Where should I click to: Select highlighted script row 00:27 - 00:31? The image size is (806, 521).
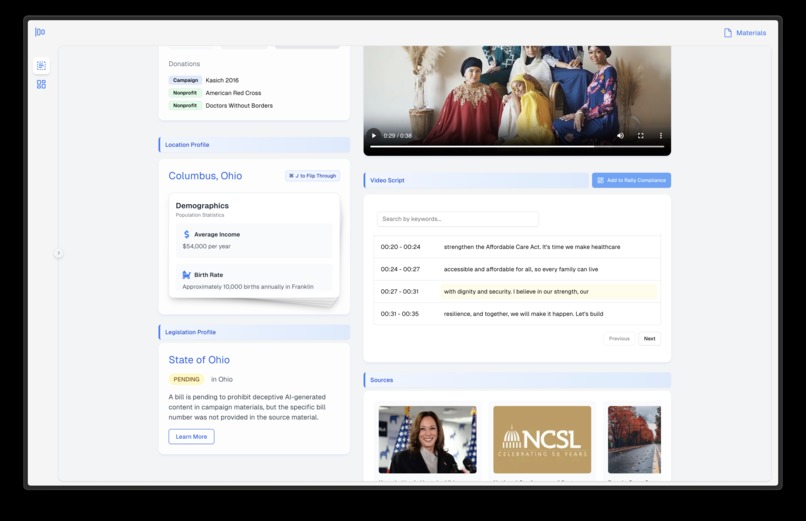coord(517,291)
